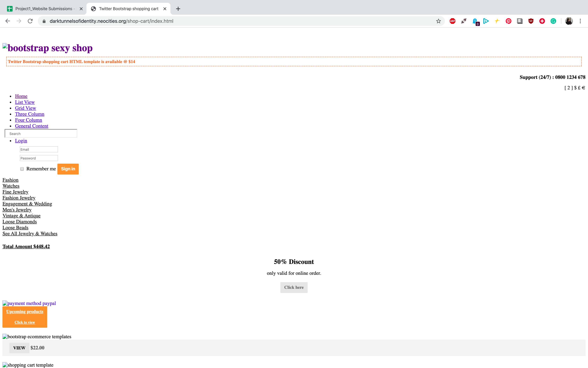Select See All Jewelry & Watches

point(30,234)
